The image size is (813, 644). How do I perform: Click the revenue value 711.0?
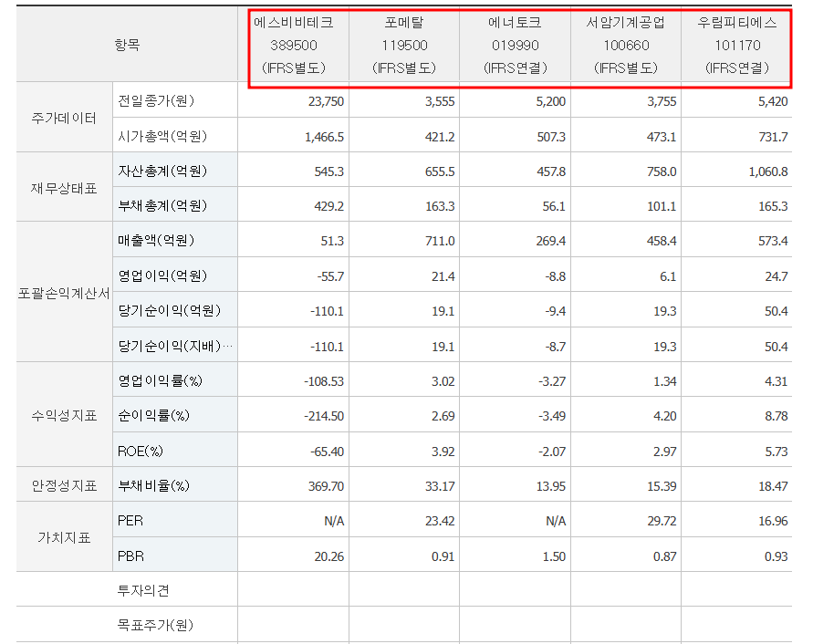coord(440,241)
